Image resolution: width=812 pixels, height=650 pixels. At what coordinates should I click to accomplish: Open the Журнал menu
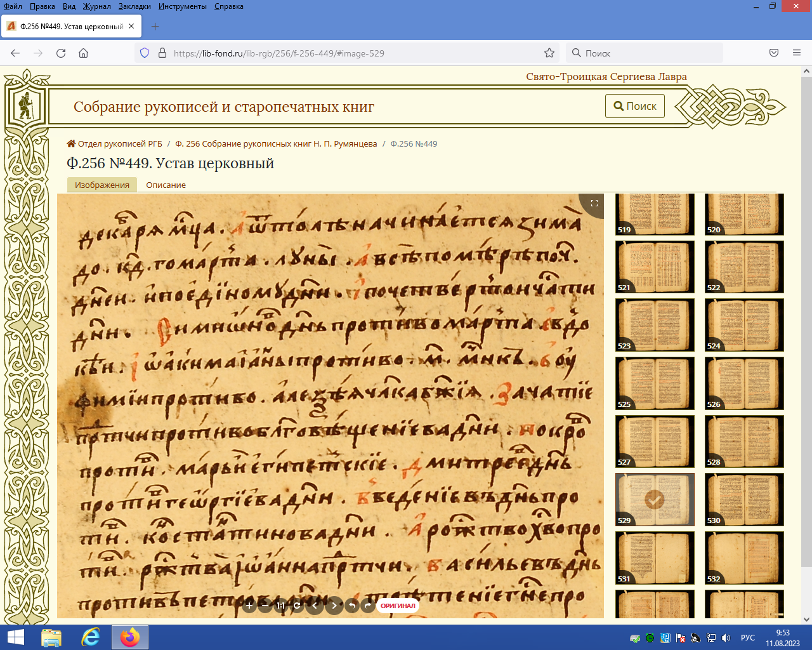(97, 6)
